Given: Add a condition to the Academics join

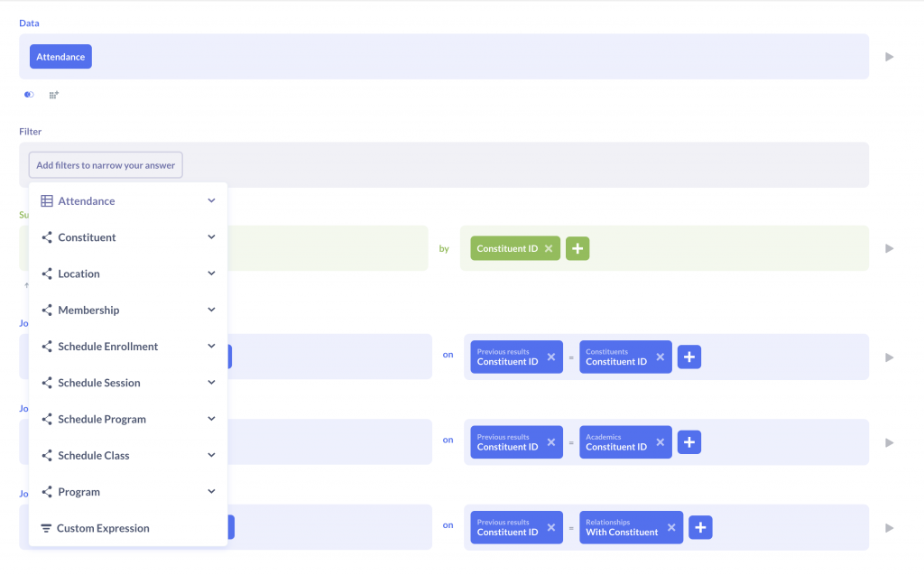Looking at the screenshot, I should tap(688, 442).
